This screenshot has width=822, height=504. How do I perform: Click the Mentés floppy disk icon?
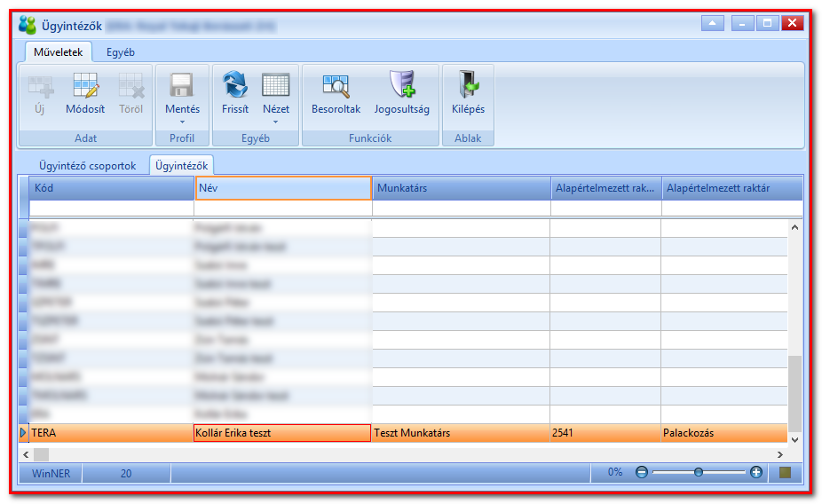point(182,85)
